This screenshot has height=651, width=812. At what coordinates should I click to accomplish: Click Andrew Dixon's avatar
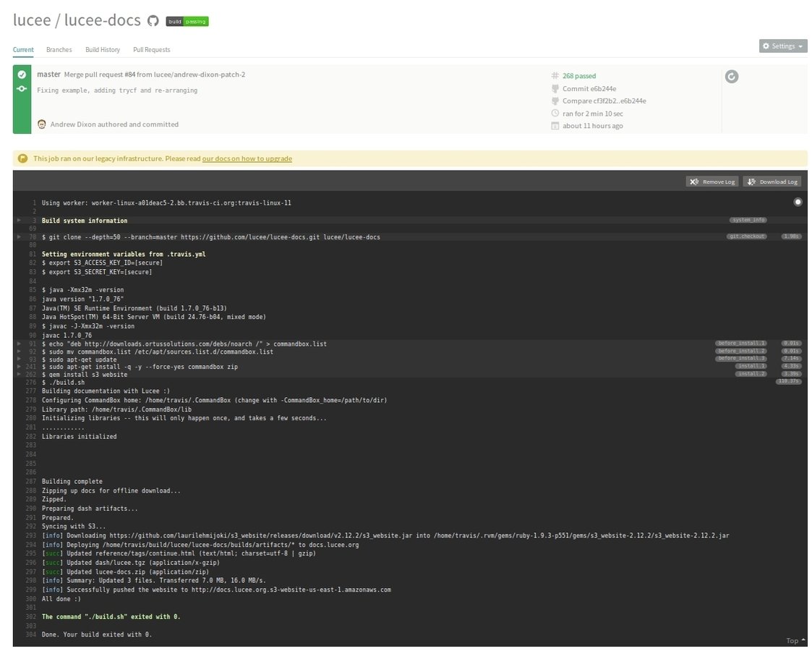pos(42,124)
